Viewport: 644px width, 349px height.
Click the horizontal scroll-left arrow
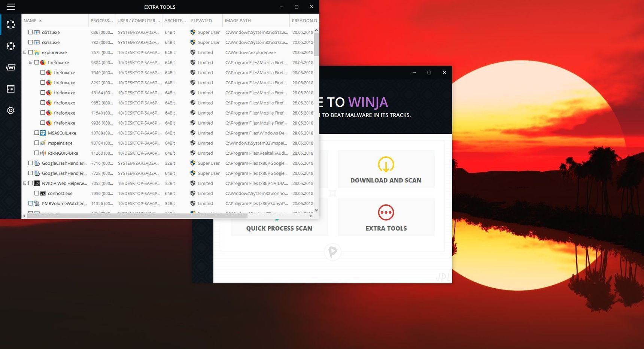24,216
